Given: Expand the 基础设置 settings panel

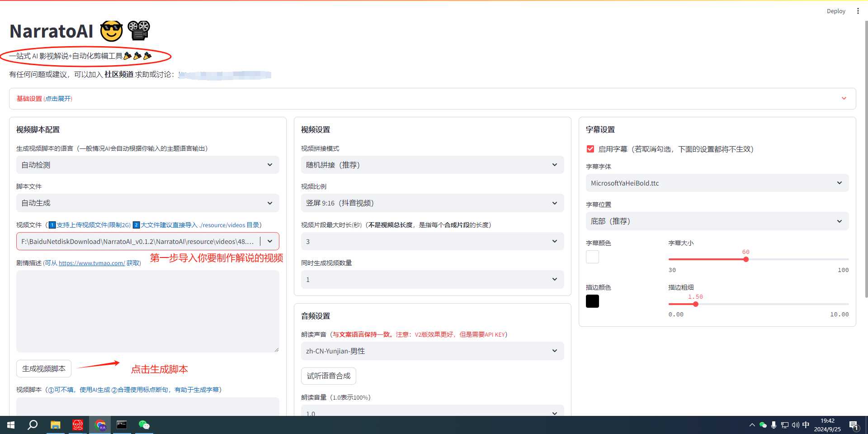Looking at the screenshot, I should 432,99.
